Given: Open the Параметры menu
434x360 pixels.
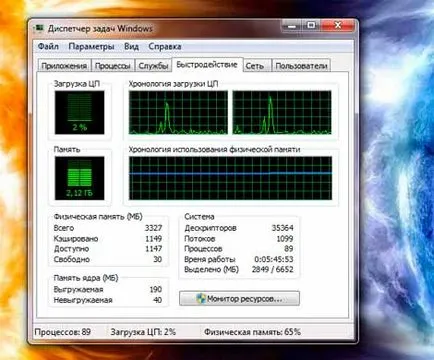Looking at the screenshot, I should [x=91, y=46].
